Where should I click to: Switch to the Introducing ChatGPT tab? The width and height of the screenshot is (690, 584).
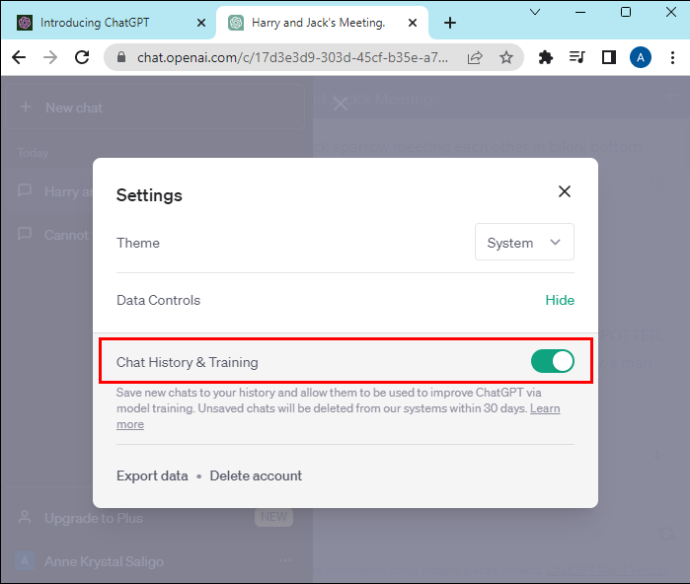[108, 23]
